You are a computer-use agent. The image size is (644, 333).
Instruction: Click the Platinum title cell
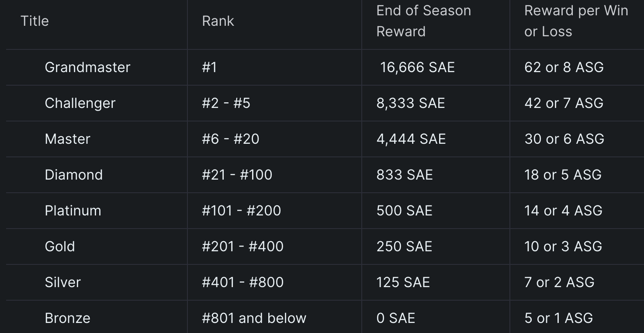coord(73,211)
